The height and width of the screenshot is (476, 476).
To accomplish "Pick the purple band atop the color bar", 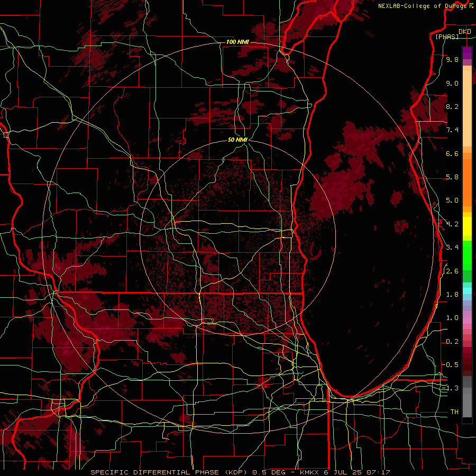I will [x=467, y=53].
